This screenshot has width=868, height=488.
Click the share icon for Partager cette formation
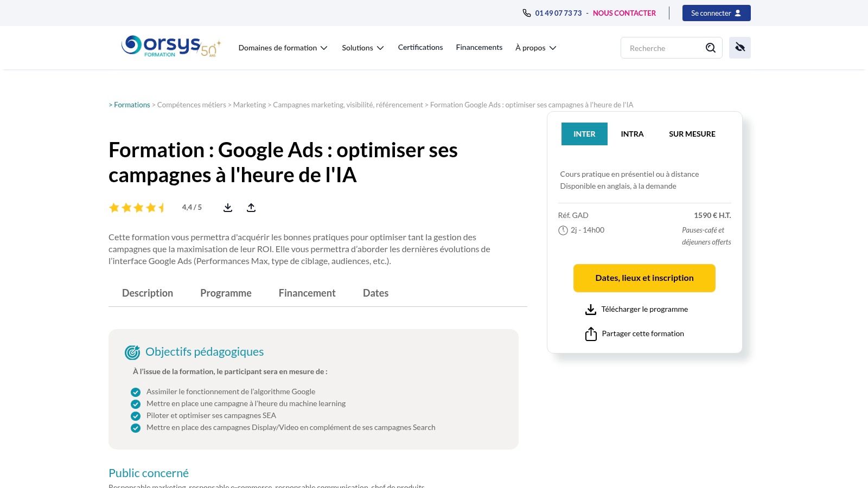pos(591,333)
